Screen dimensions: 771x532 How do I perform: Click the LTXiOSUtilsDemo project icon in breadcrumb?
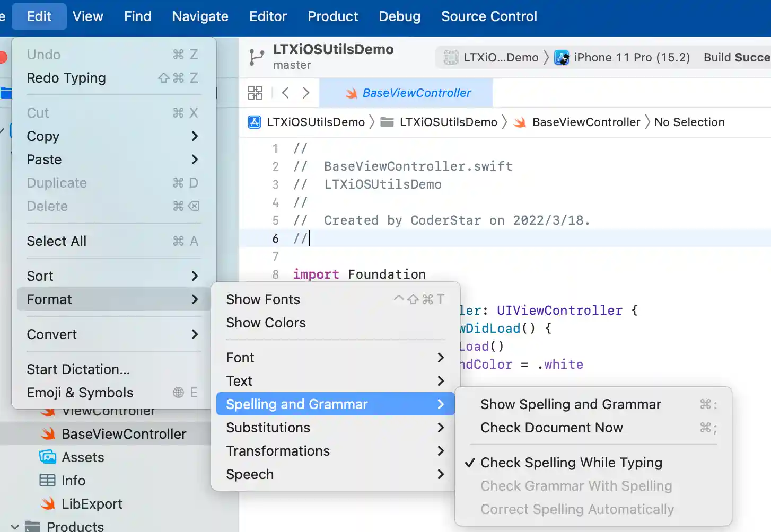[255, 122]
